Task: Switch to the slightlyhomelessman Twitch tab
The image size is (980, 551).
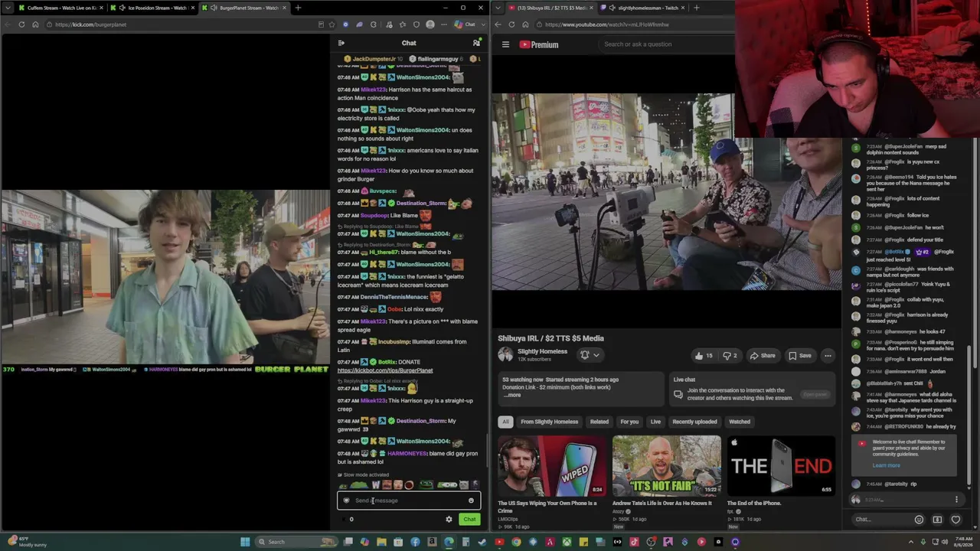Action: [x=643, y=8]
